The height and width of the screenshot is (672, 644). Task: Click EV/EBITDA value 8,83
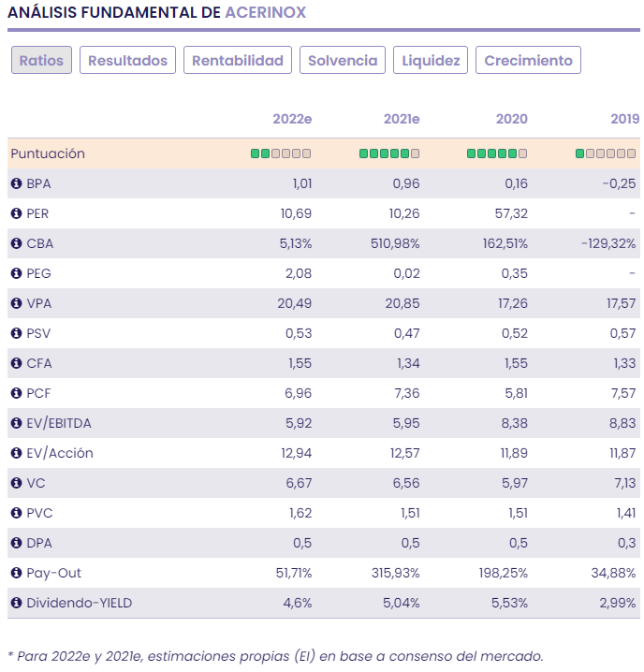click(622, 423)
